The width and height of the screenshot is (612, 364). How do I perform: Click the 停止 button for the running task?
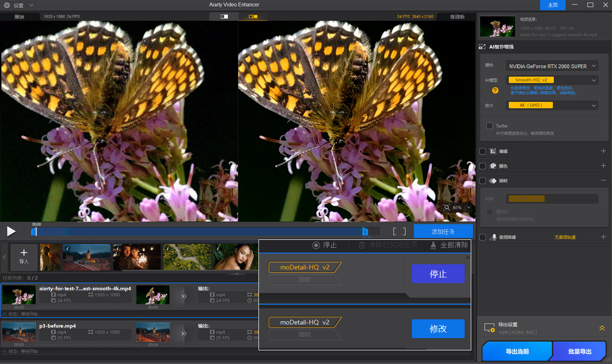point(438,274)
